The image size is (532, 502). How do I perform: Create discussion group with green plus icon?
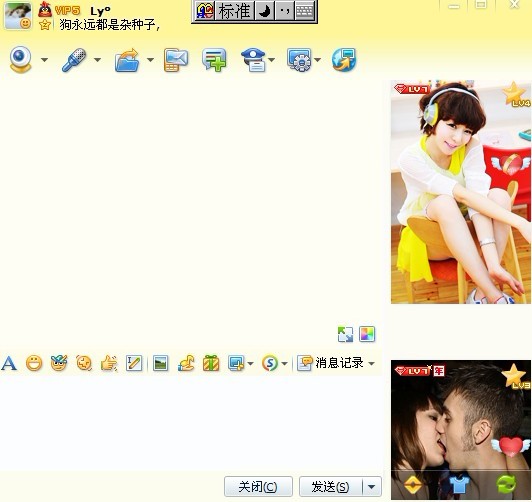pyautogui.click(x=214, y=60)
